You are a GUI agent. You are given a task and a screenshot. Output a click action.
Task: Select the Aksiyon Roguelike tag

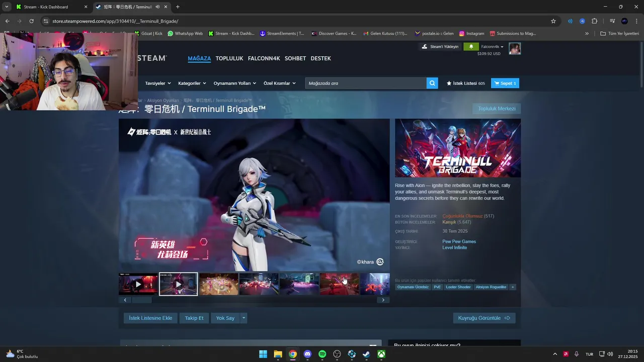(491, 287)
